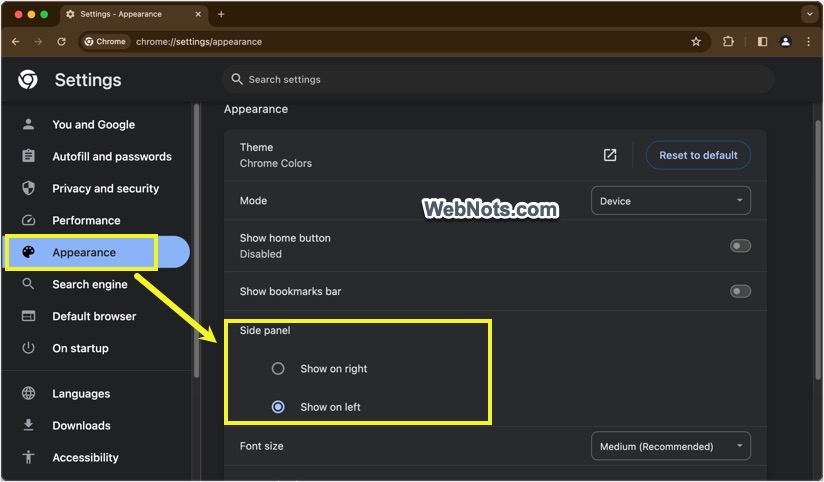Viewport: 824px width, 482px height.
Task: Select Show on right radio button
Action: (x=279, y=369)
